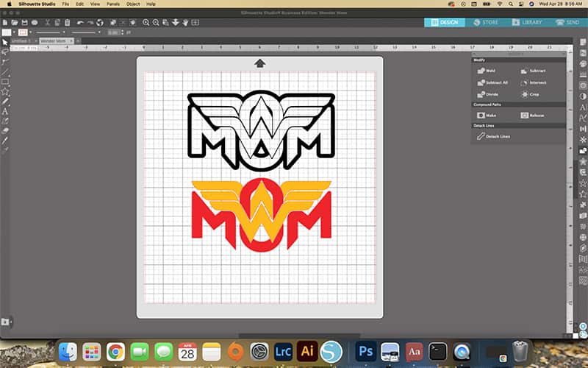This screenshot has height=368, width=588.
Task: Click the line thickness stepper arrows
Action: click(122, 32)
